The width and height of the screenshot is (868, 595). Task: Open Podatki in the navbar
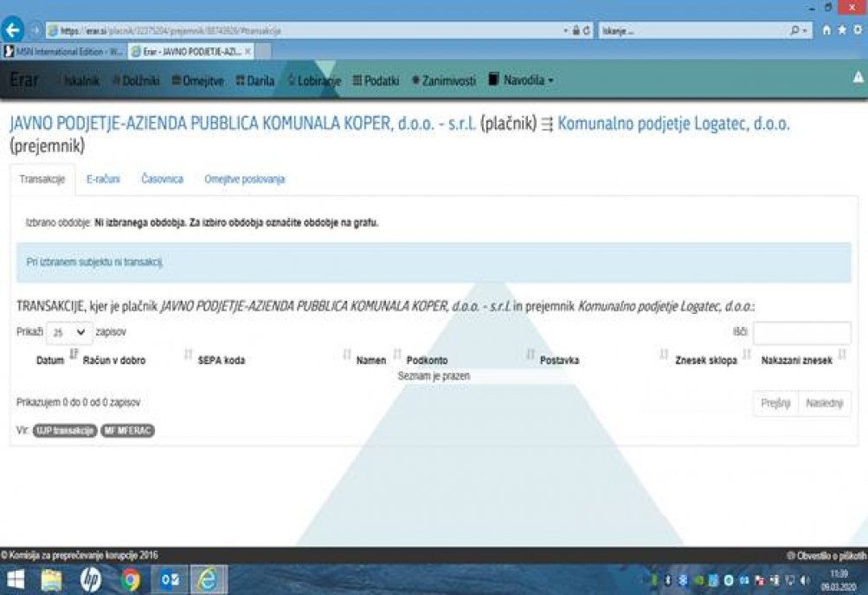click(376, 80)
